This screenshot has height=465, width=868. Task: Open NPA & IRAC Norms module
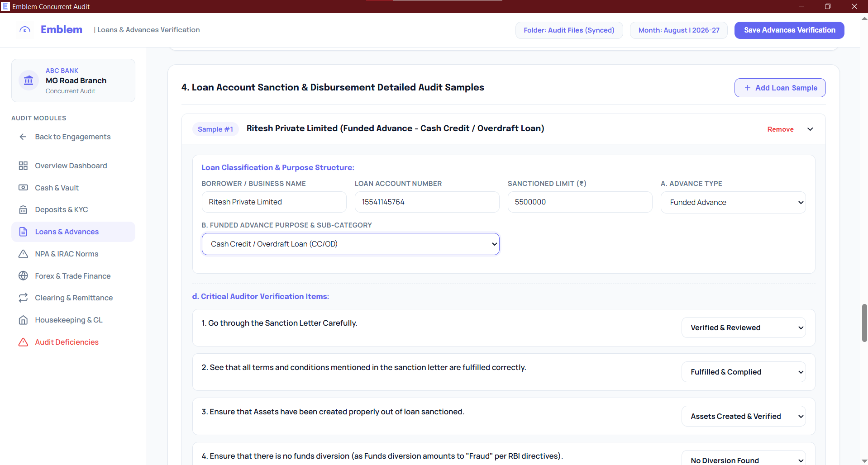point(73,254)
